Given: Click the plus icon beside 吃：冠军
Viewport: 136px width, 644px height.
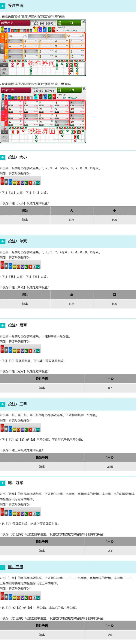Looking at the screenshot, I should tap(3, 483).
